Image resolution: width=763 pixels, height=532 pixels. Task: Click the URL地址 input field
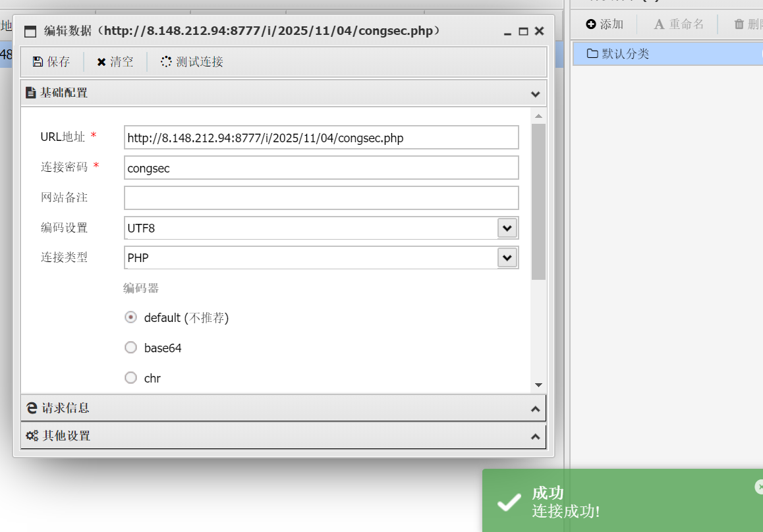[x=321, y=138]
